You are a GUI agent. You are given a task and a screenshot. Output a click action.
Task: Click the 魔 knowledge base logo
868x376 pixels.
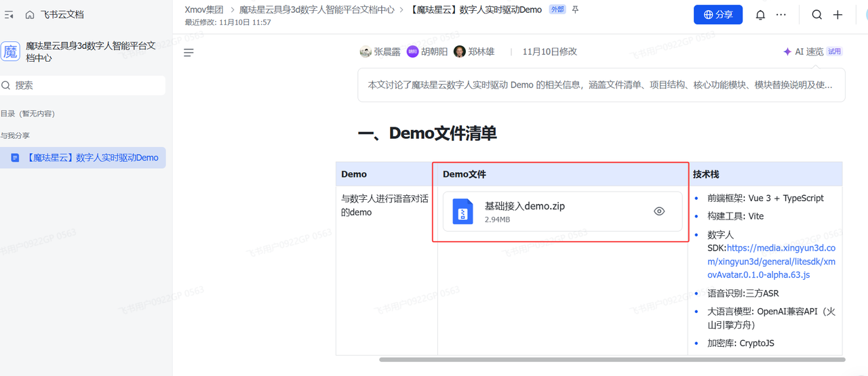pos(10,51)
